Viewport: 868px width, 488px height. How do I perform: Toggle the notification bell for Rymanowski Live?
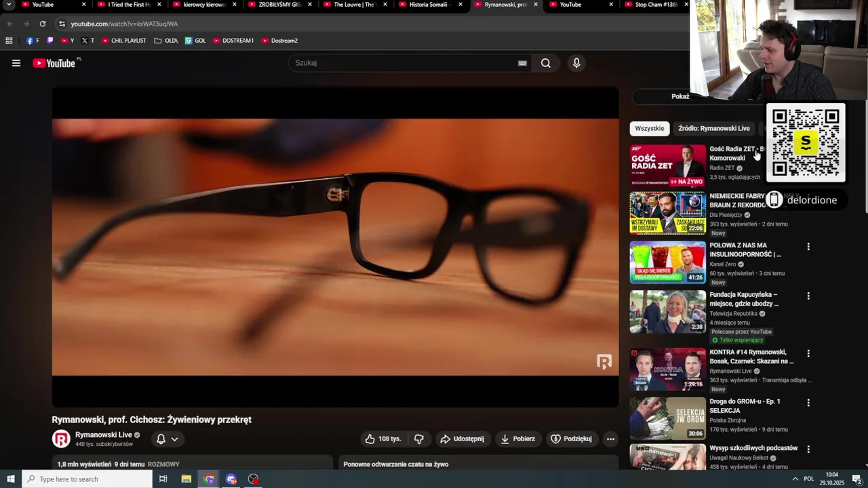click(x=161, y=439)
